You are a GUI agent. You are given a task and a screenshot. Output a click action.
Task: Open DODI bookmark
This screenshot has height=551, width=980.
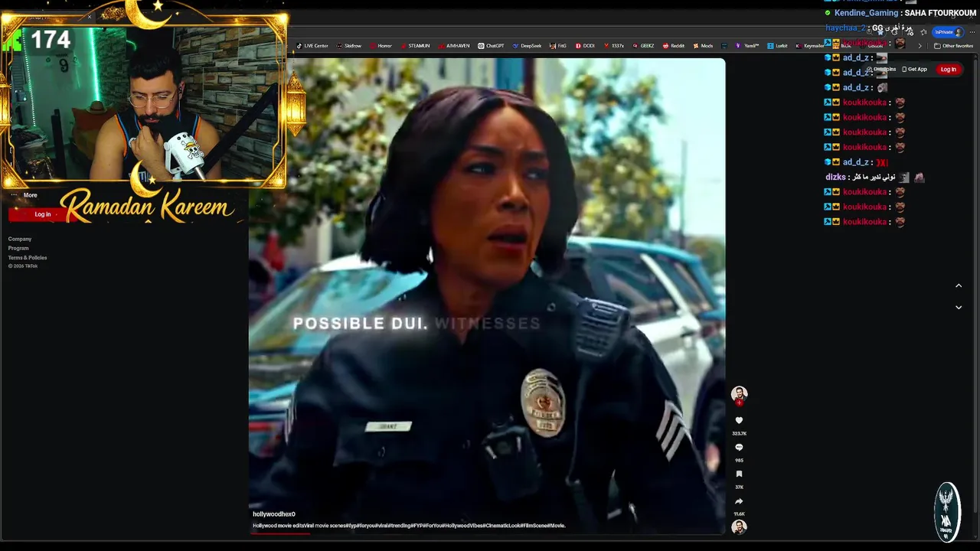click(x=585, y=46)
